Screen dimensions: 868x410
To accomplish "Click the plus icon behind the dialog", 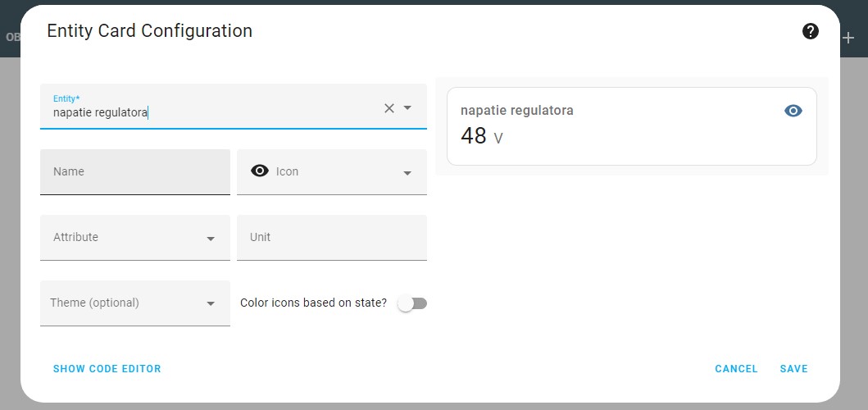I will (848, 38).
